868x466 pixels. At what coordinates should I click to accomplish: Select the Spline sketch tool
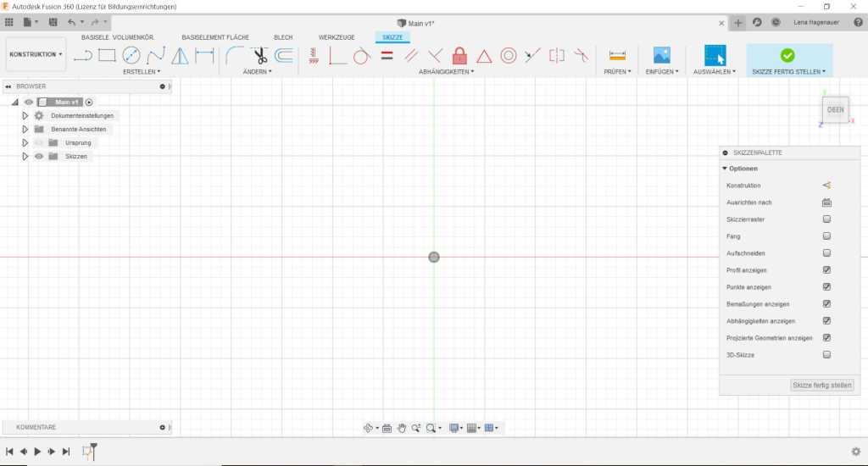[156, 55]
